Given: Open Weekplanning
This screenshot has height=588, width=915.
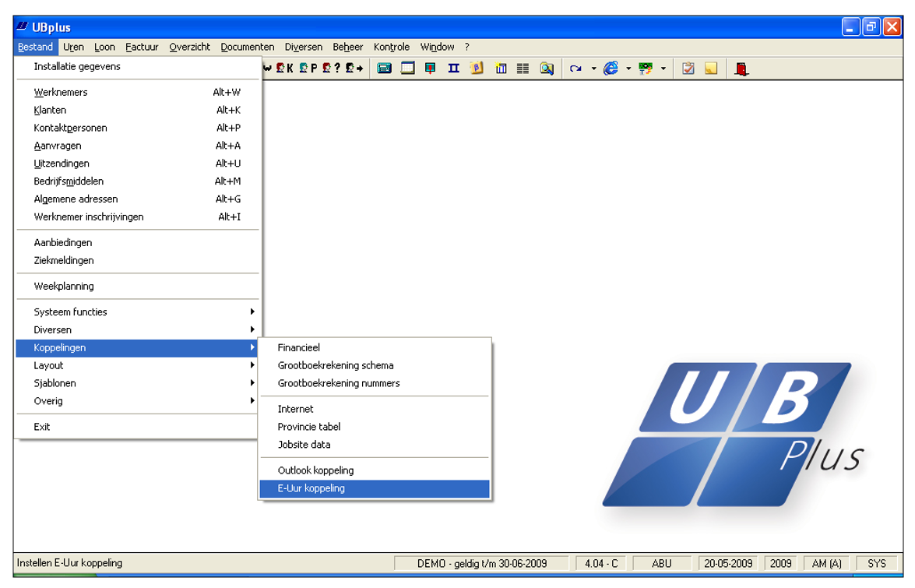Looking at the screenshot, I should [x=137, y=286].
